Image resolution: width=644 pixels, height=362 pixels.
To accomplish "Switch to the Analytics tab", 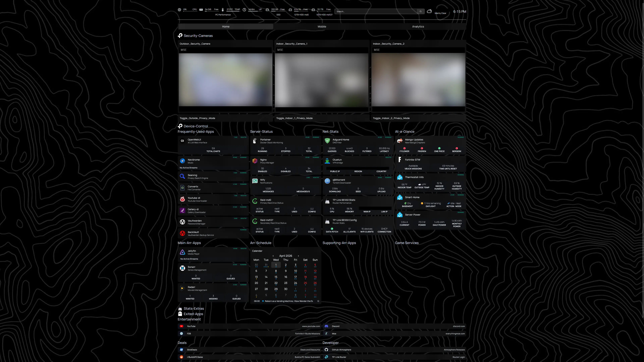I will coord(418,26).
